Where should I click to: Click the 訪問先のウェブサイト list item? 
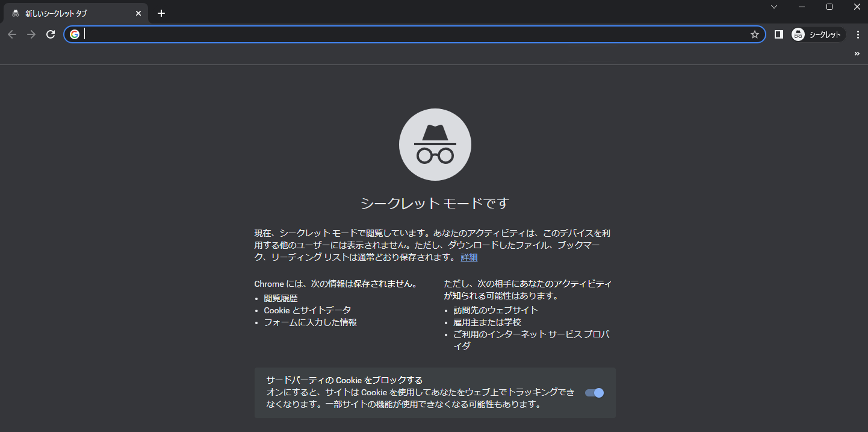click(x=495, y=310)
